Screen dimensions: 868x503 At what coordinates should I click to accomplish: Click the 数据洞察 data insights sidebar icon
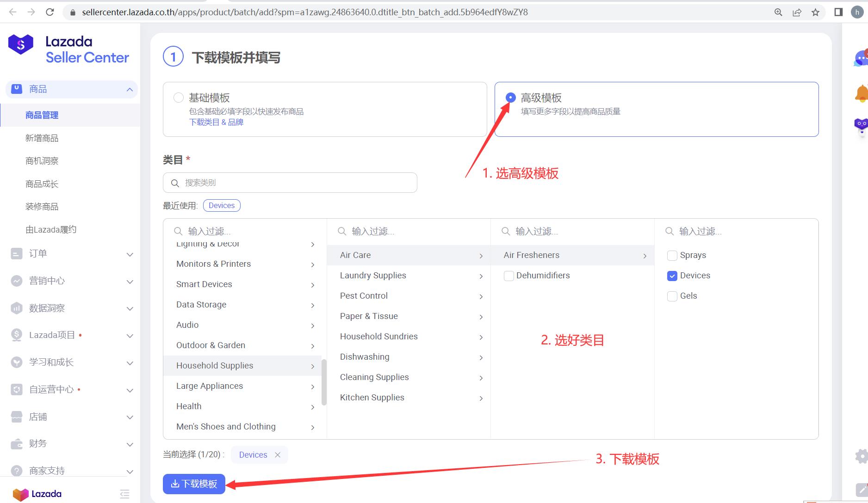17,308
